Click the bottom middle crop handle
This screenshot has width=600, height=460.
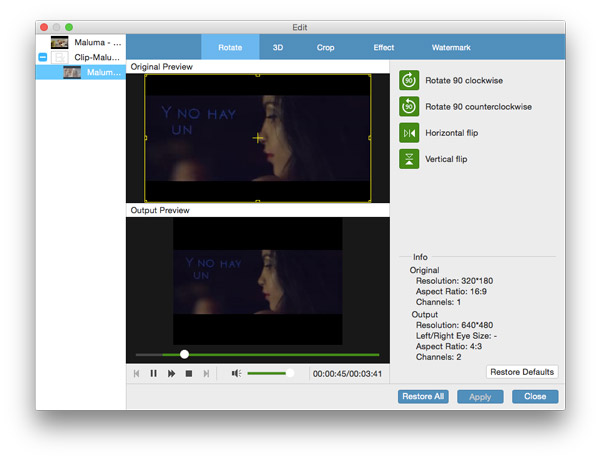pos(258,201)
